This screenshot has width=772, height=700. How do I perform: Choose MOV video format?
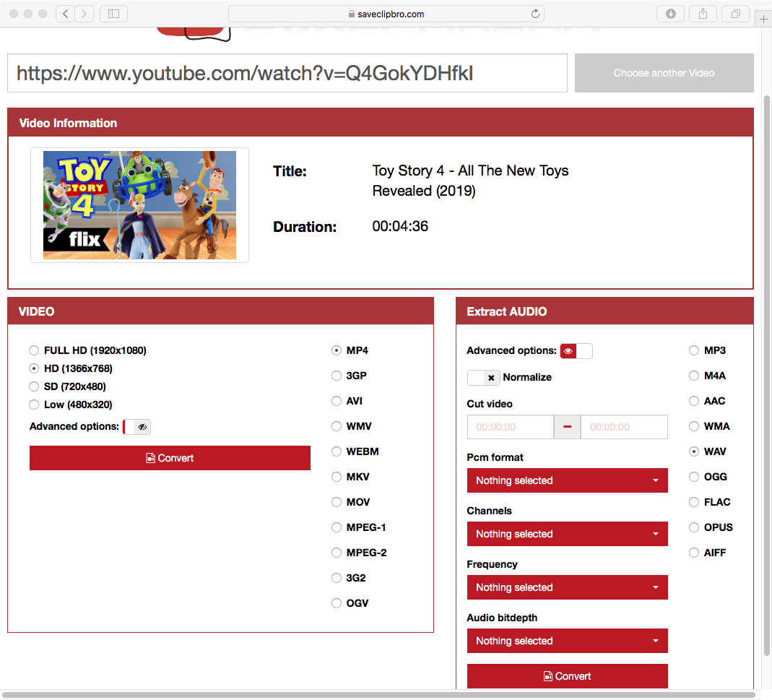pyautogui.click(x=337, y=502)
